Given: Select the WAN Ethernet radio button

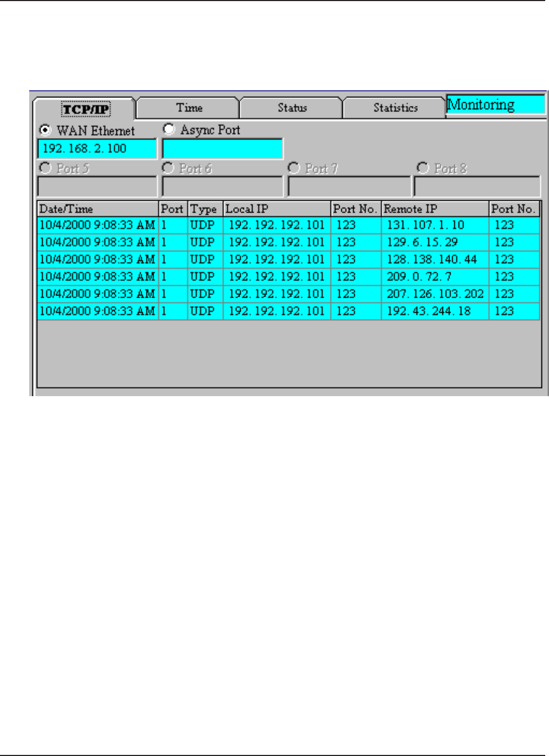Looking at the screenshot, I should point(45,130).
